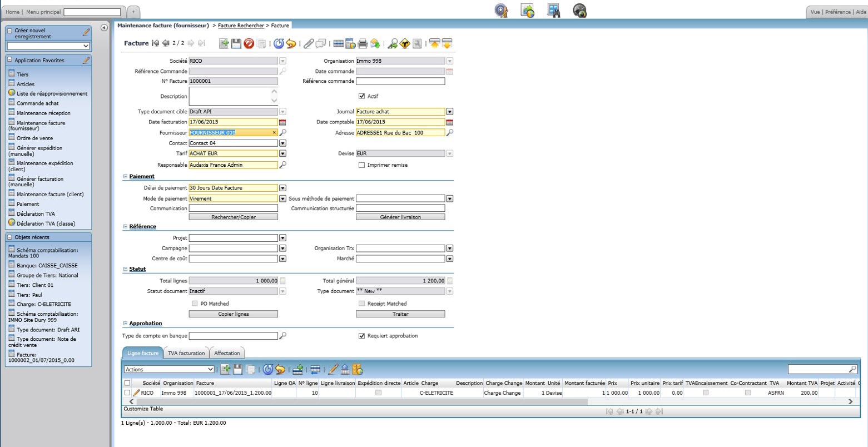Open attachments via the paperclip icon
The height and width of the screenshot is (447, 868).
tap(309, 43)
